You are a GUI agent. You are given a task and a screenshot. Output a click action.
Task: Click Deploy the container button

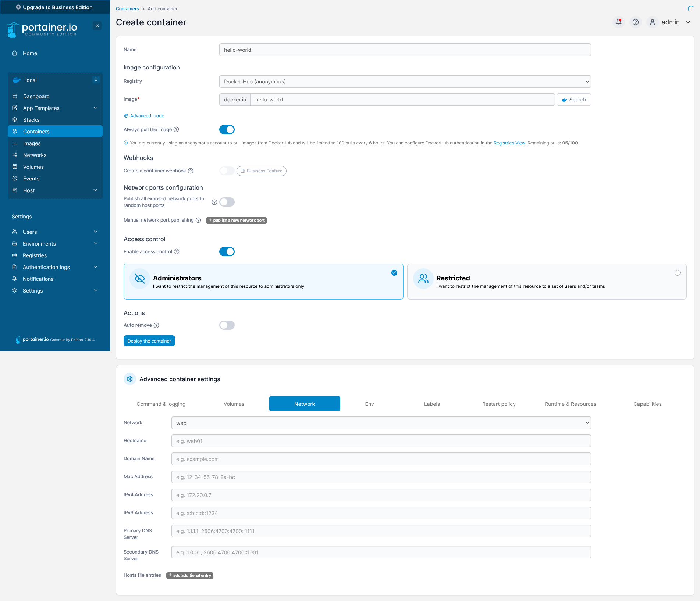149,340
